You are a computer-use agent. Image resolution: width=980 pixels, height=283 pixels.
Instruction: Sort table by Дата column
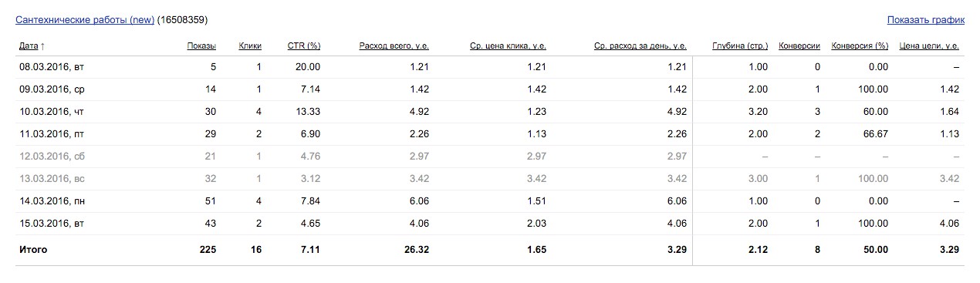tap(29, 46)
